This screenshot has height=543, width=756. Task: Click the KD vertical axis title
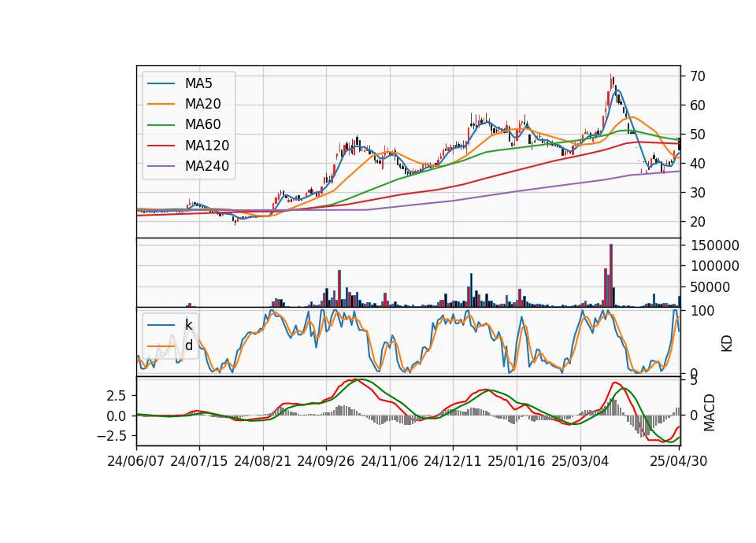(x=727, y=343)
